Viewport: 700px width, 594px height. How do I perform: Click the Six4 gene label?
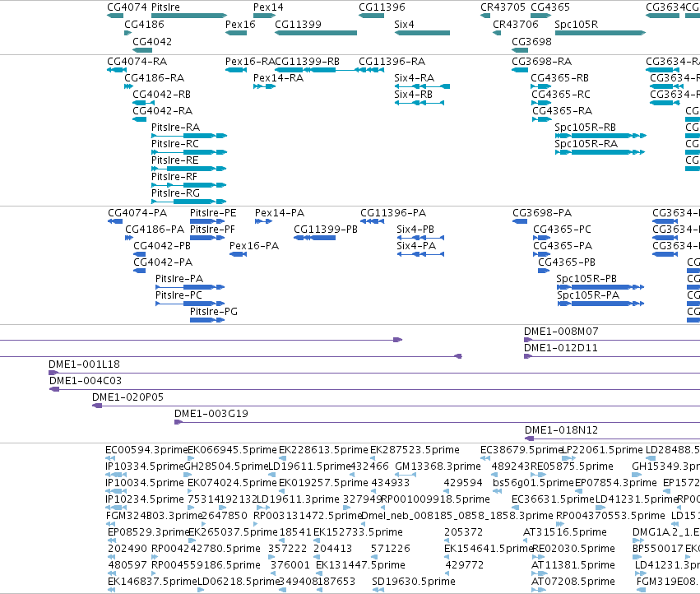click(x=404, y=24)
